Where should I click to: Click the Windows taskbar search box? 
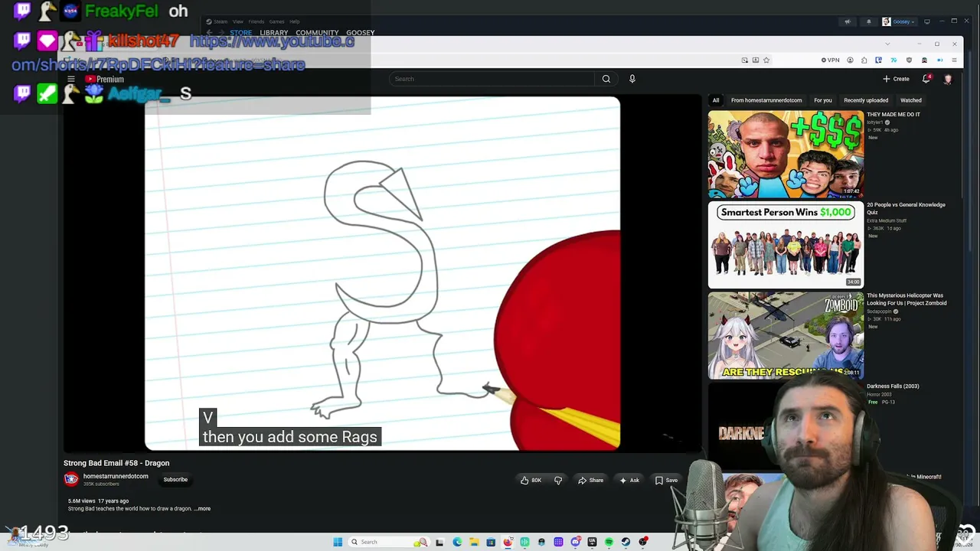pos(387,542)
